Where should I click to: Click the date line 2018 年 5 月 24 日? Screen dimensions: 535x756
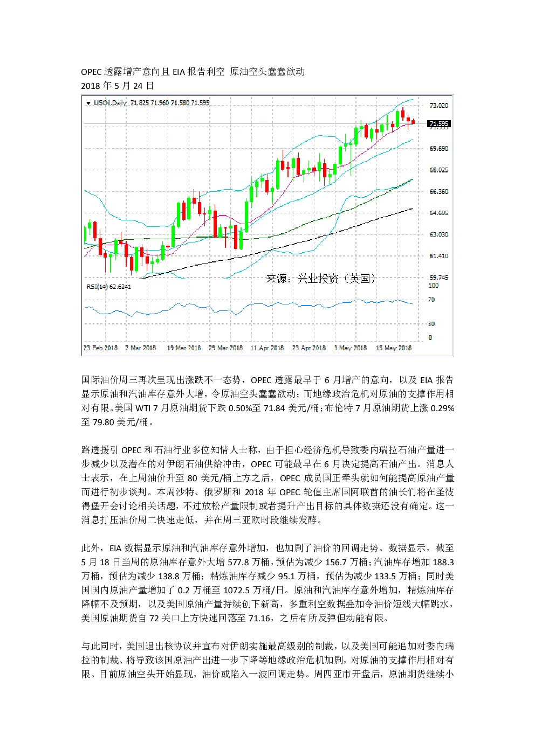click(118, 86)
